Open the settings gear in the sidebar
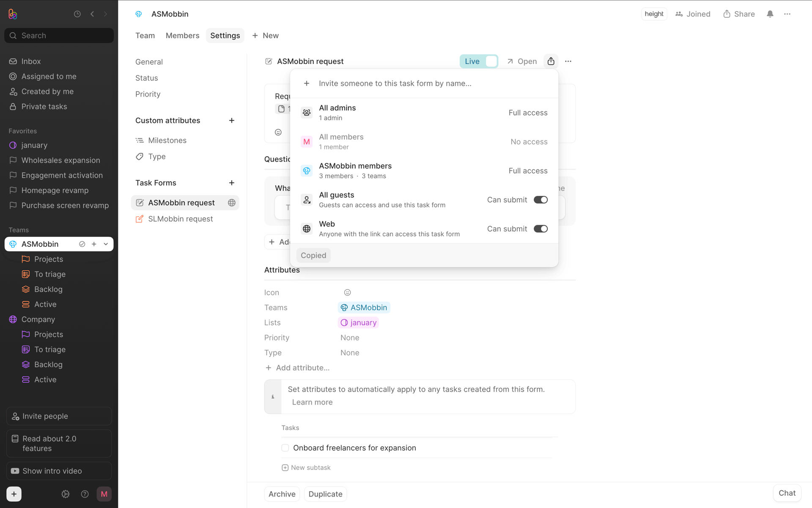 [66, 494]
